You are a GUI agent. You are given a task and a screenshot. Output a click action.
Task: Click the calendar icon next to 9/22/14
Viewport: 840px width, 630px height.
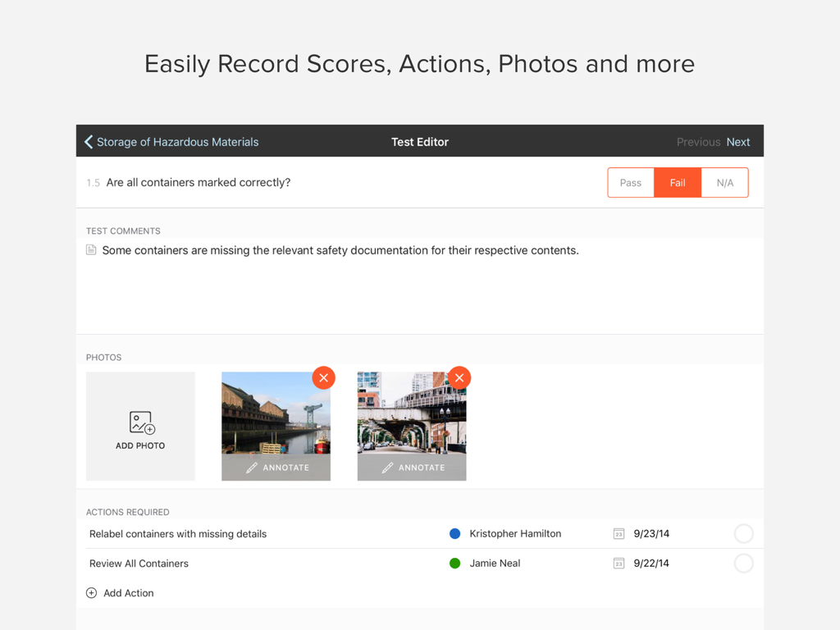pos(618,563)
